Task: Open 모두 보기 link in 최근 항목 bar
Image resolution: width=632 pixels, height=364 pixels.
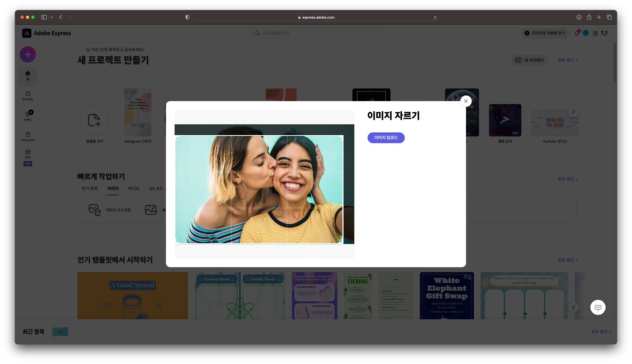Action: coord(601,332)
